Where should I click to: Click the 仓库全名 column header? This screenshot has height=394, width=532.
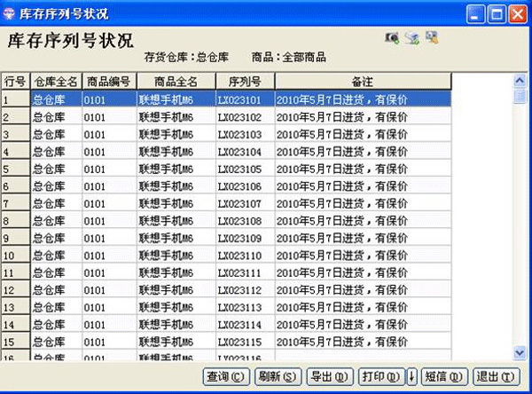coord(57,81)
